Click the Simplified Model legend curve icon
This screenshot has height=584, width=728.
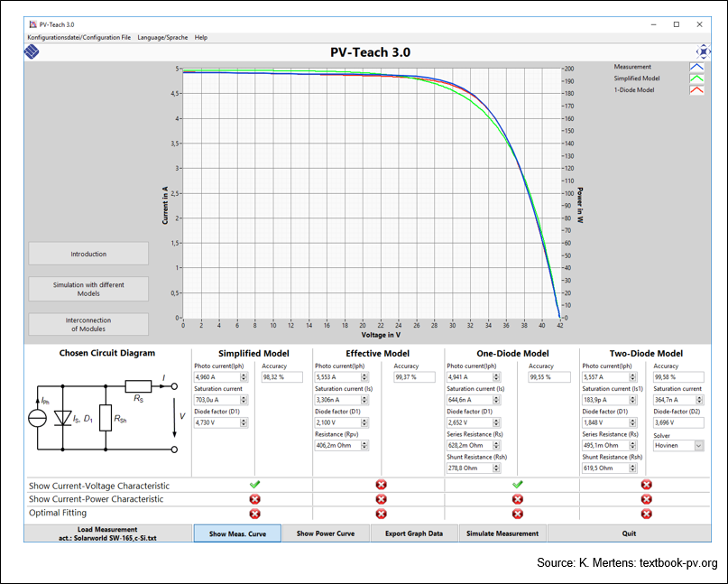(x=696, y=79)
